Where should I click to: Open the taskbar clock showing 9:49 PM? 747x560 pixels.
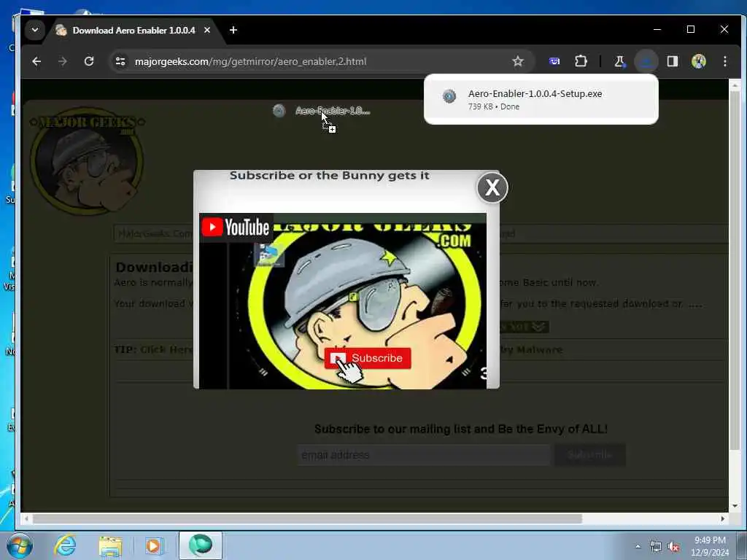tap(710, 546)
